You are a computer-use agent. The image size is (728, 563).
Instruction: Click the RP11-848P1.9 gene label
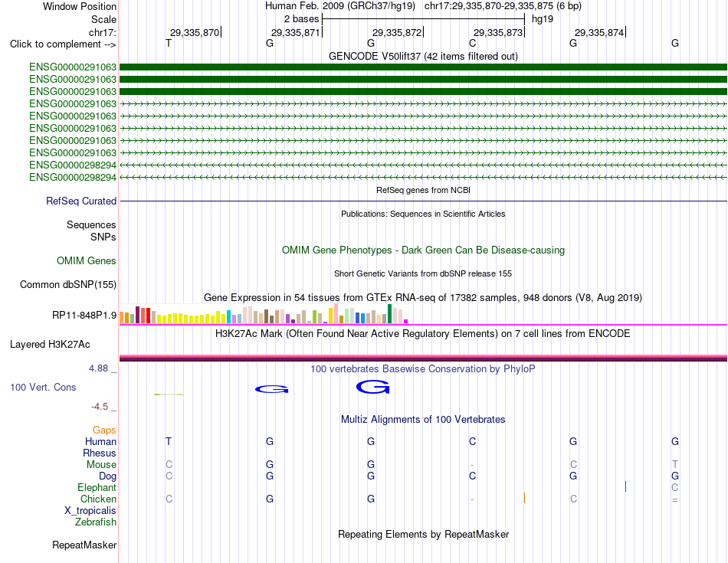click(x=84, y=315)
